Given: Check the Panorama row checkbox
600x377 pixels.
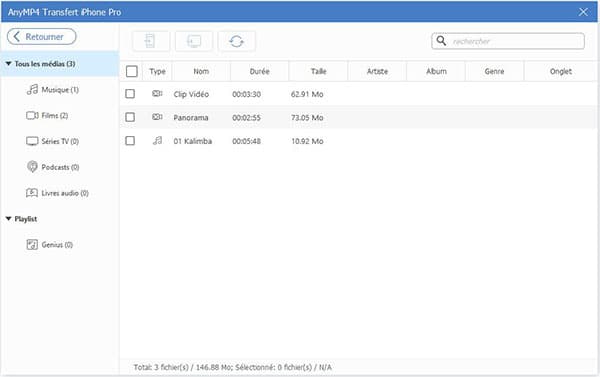Looking at the screenshot, I should [130, 117].
